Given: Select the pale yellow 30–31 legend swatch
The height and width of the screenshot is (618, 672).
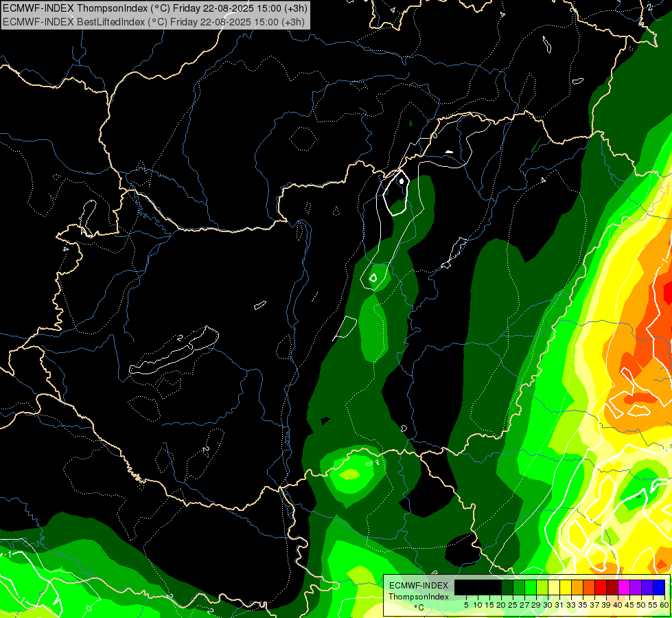Looking at the screenshot, I should (554, 587).
